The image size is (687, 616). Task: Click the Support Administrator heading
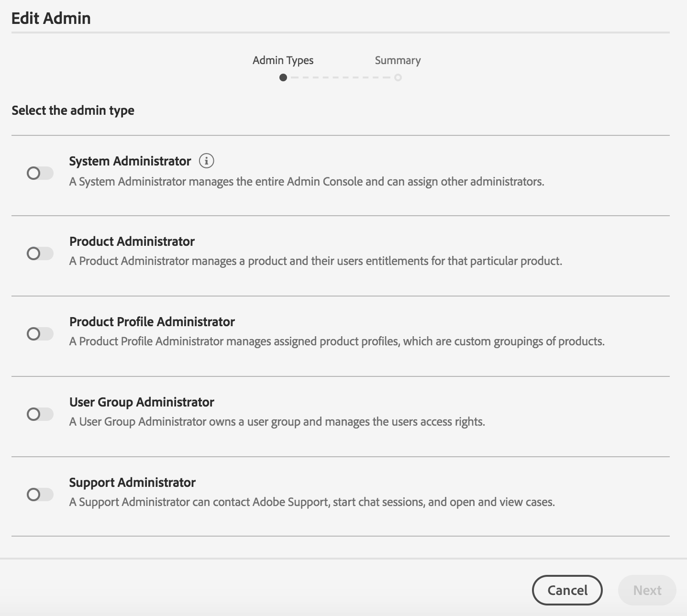pos(132,483)
